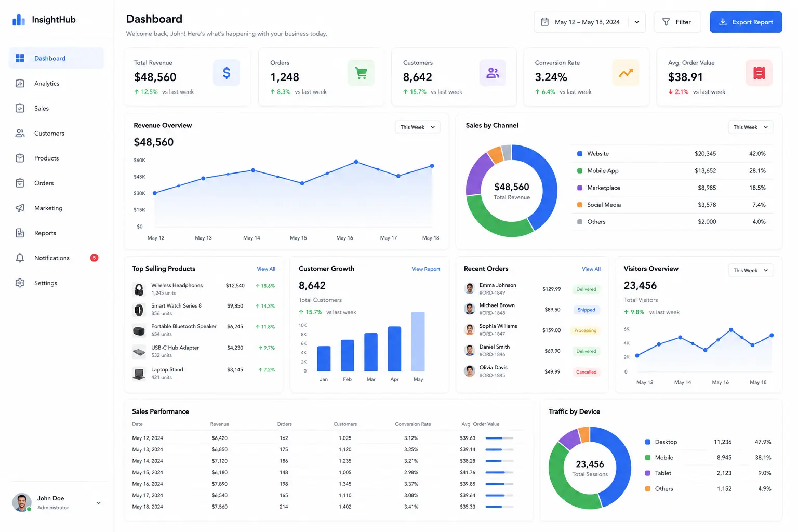Screen dimensions: 798x532
Task: Open Visitors Overview This Week dropdown
Action: click(751, 270)
